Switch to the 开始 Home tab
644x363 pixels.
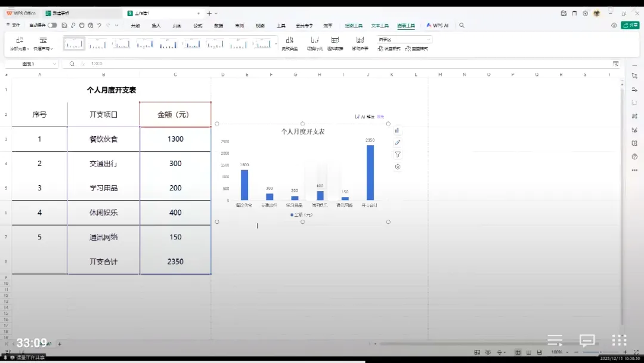click(x=135, y=26)
